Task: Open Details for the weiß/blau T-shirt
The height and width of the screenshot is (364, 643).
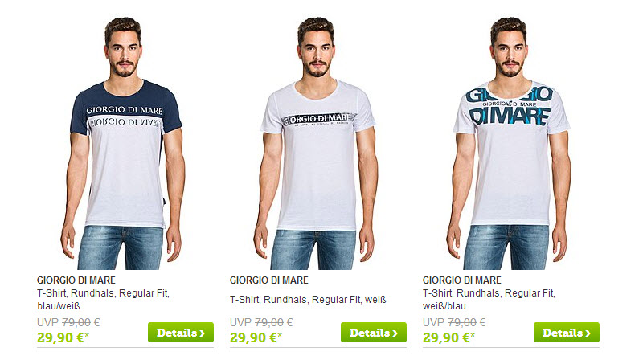Action: (x=567, y=333)
